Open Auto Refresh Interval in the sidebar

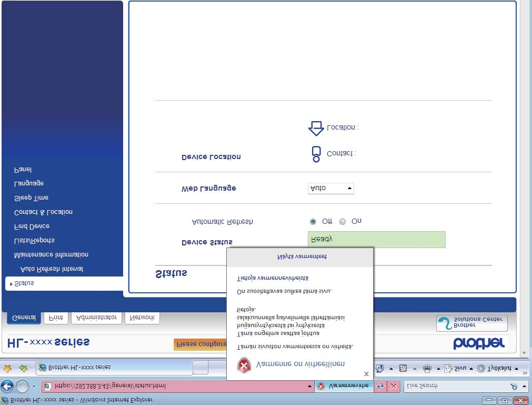pyautogui.click(x=52, y=269)
